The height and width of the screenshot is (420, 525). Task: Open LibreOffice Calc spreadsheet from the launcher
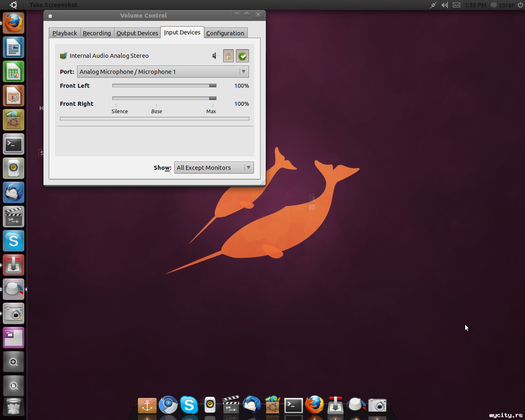[x=14, y=72]
